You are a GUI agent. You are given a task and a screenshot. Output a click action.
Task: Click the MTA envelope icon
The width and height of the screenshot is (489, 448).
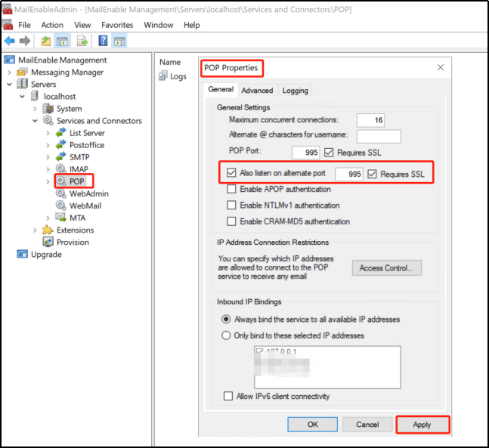click(x=60, y=218)
